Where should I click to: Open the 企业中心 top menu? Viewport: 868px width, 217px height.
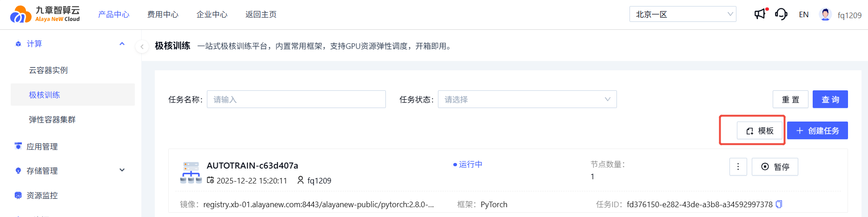[x=212, y=14]
